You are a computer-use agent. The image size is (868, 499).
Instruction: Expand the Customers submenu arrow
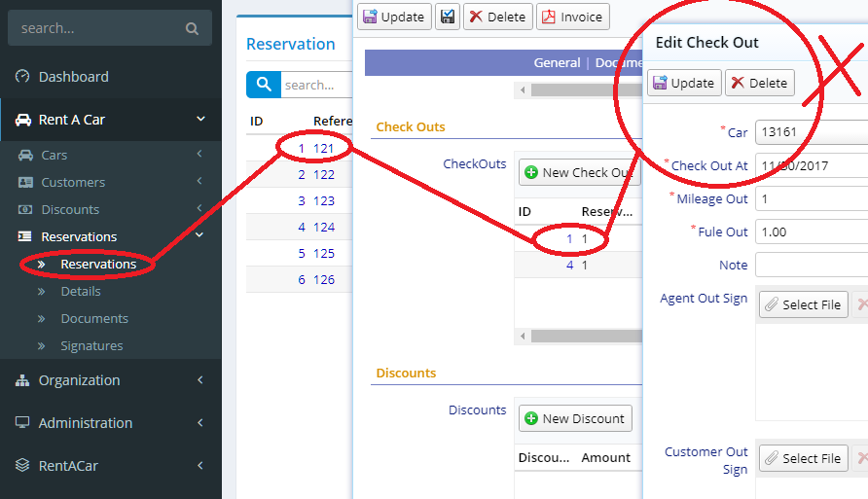click(199, 181)
